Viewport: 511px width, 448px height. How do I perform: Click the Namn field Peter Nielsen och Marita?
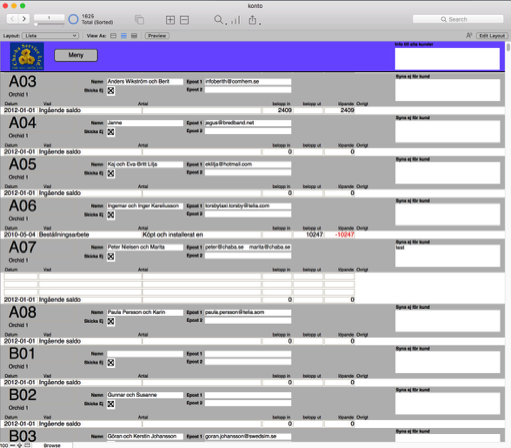click(145, 247)
